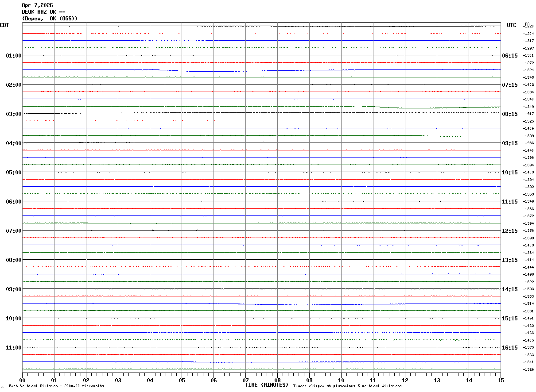Click the 03:00 CDT time label
Screen dimensions: 536x392
[14, 114]
